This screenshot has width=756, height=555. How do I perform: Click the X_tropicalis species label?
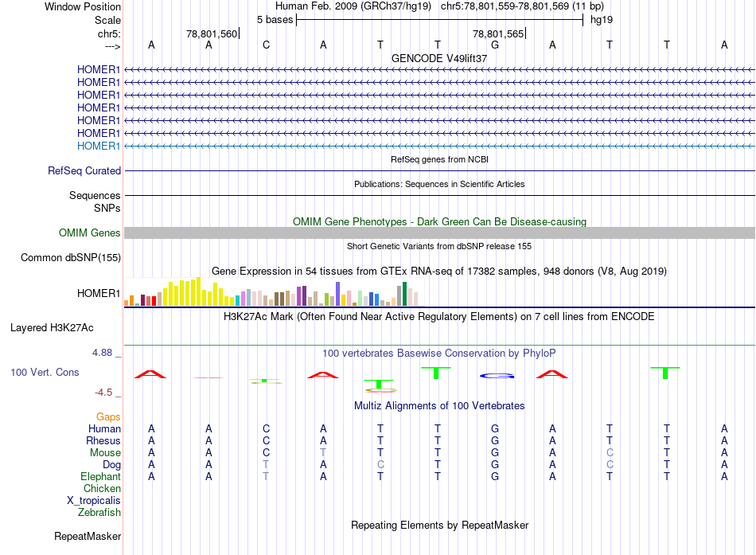(94, 501)
